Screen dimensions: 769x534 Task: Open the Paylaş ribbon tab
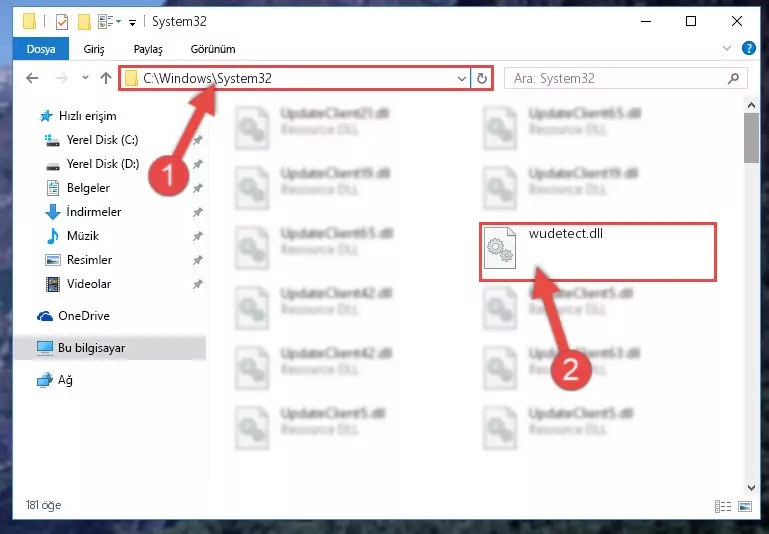pos(148,49)
